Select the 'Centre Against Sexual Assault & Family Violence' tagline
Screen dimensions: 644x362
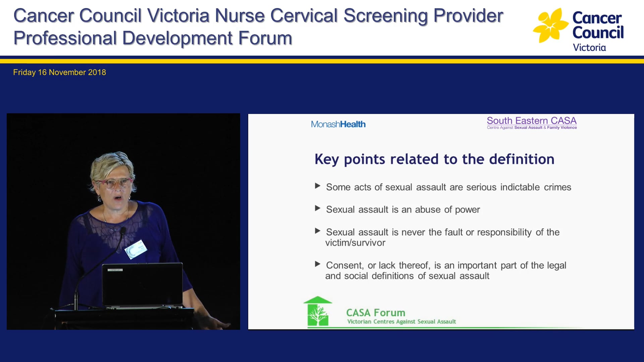click(x=532, y=128)
